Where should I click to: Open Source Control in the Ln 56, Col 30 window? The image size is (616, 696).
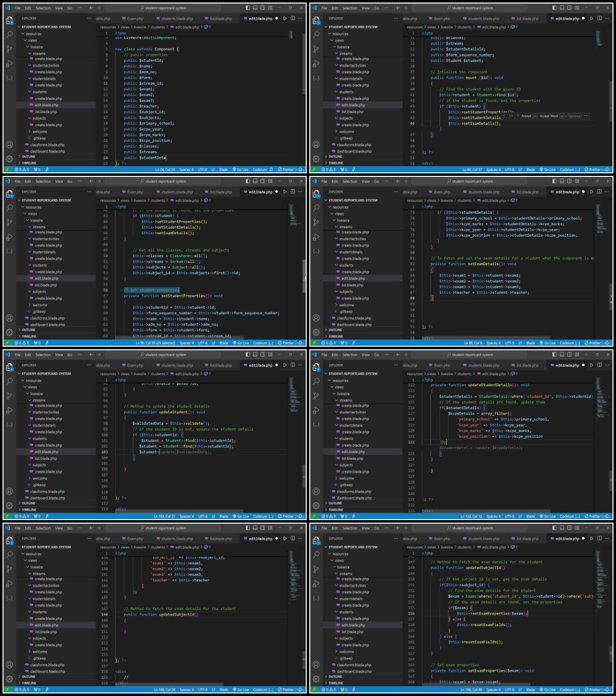coord(9,223)
